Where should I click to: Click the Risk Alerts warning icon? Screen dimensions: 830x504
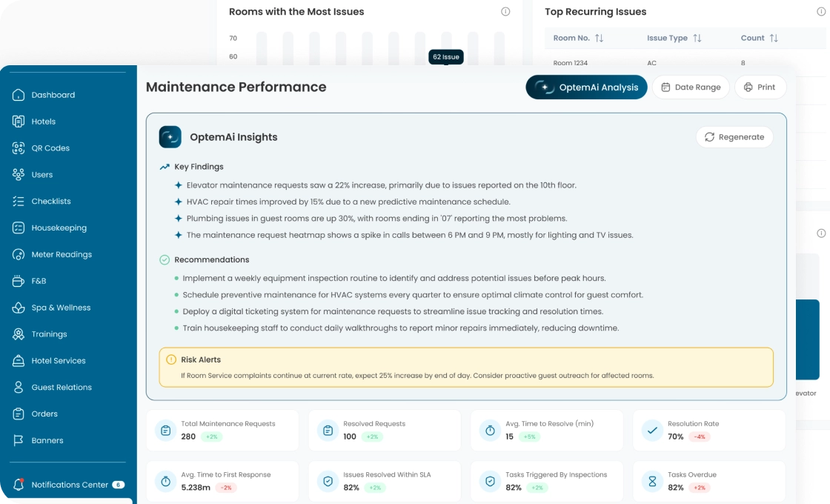(170, 359)
